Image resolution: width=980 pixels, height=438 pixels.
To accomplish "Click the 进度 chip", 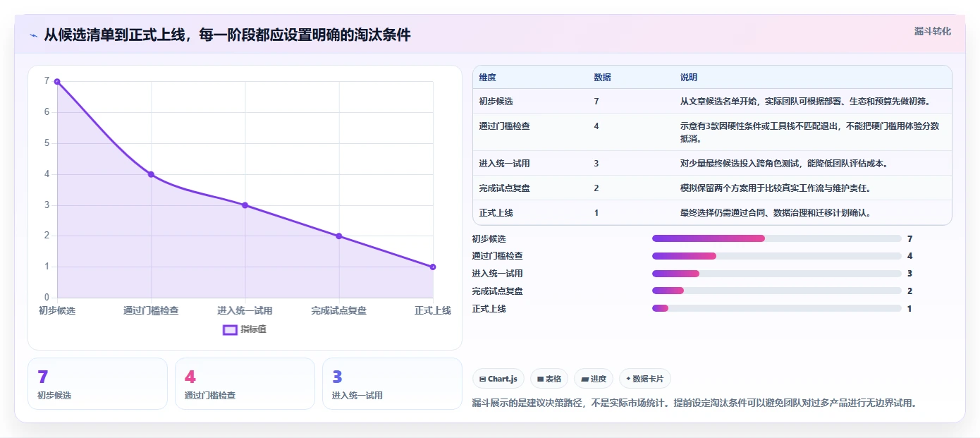I will 594,379.
